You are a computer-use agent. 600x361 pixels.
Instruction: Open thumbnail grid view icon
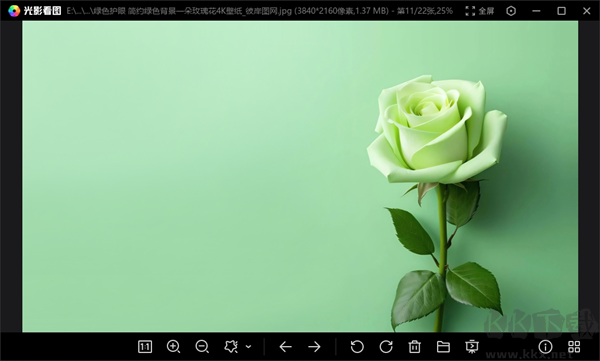(x=574, y=347)
